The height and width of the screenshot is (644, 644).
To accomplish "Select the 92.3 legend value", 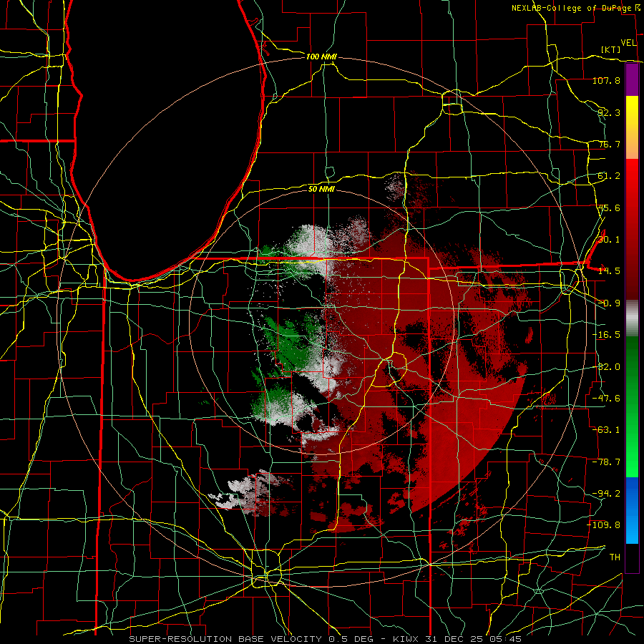I will tap(609, 112).
